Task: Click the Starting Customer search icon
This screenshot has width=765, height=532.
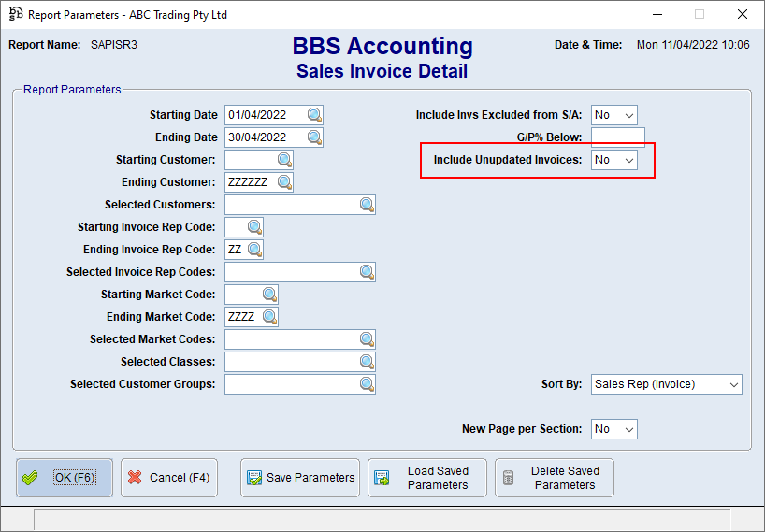Action: 284,160
